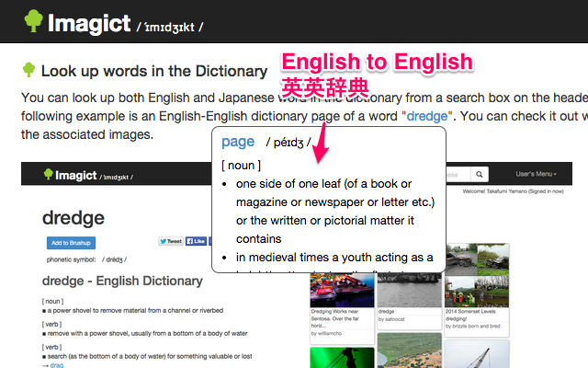Click the Imagict tree logo in header
This screenshot has width=588, height=368.
tap(33, 20)
